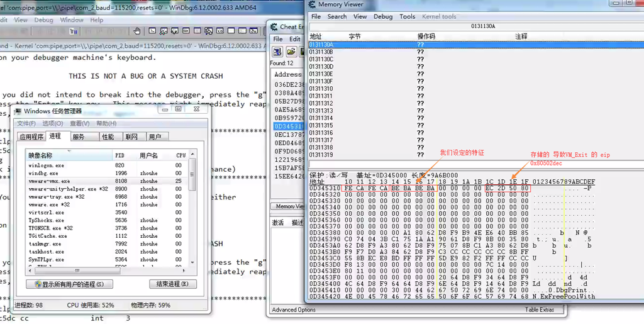Click hex row 0D345380 in memory dump
644x324 pixels.
click(452, 233)
